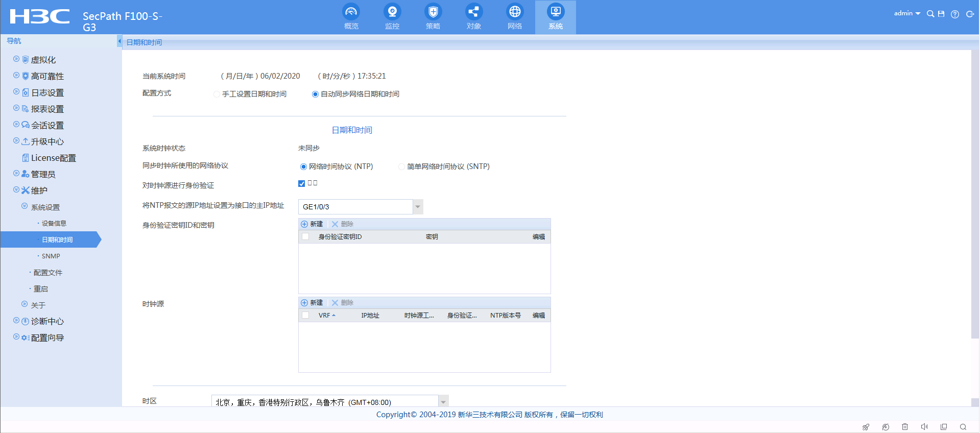Click 新建 in the clock source table
The height and width of the screenshot is (433, 980).
[x=312, y=303]
